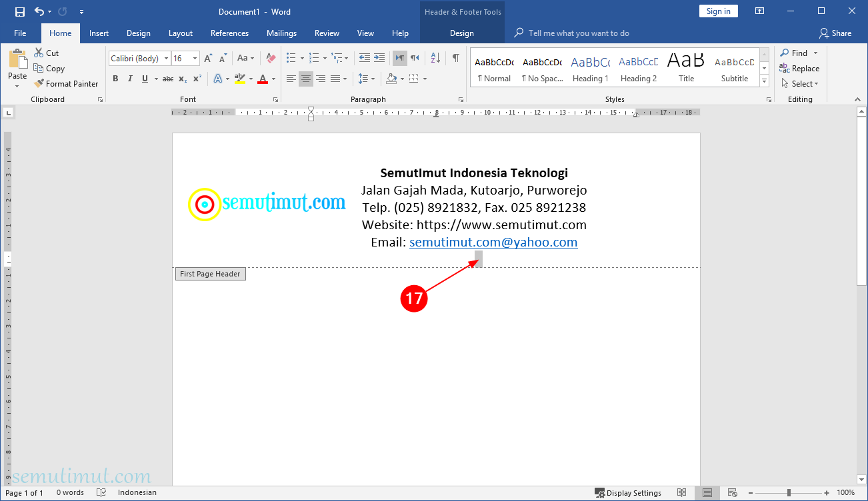
Task: Apply the Title style
Action: point(687,68)
